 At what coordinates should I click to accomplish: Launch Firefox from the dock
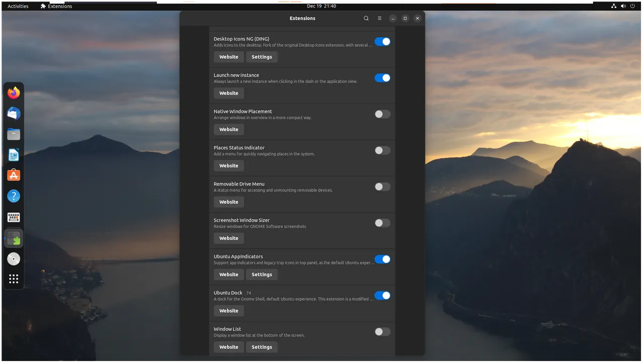pyautogui.click(x=14, y=93)
